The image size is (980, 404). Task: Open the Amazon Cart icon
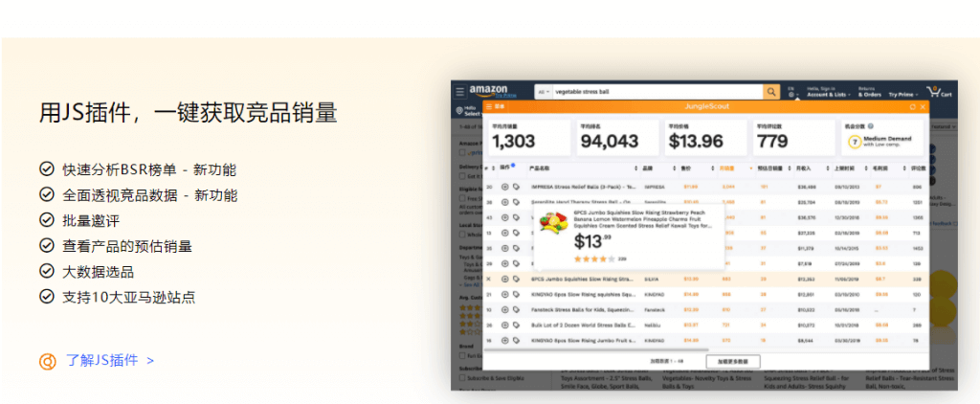pos(939,91)
